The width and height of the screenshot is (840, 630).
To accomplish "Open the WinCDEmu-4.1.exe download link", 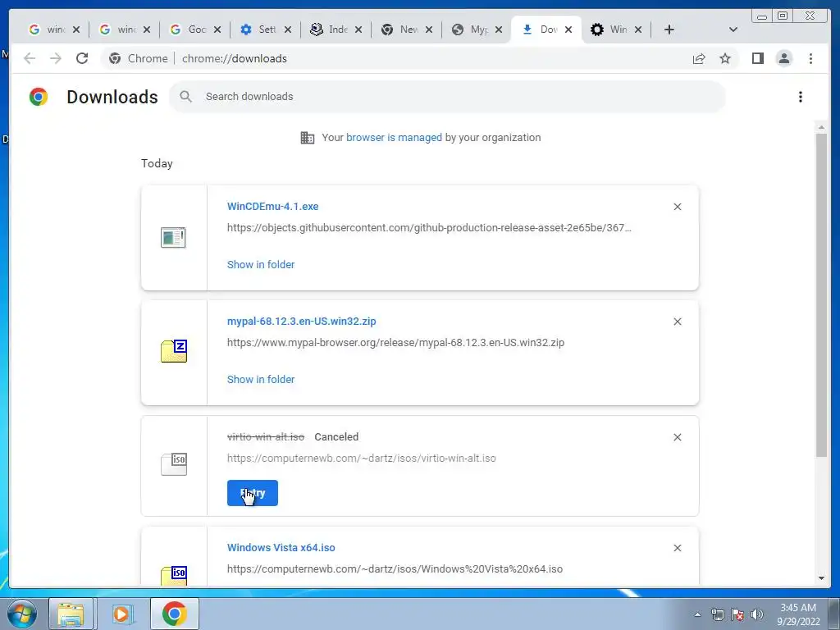I will [x=272, y=207].
